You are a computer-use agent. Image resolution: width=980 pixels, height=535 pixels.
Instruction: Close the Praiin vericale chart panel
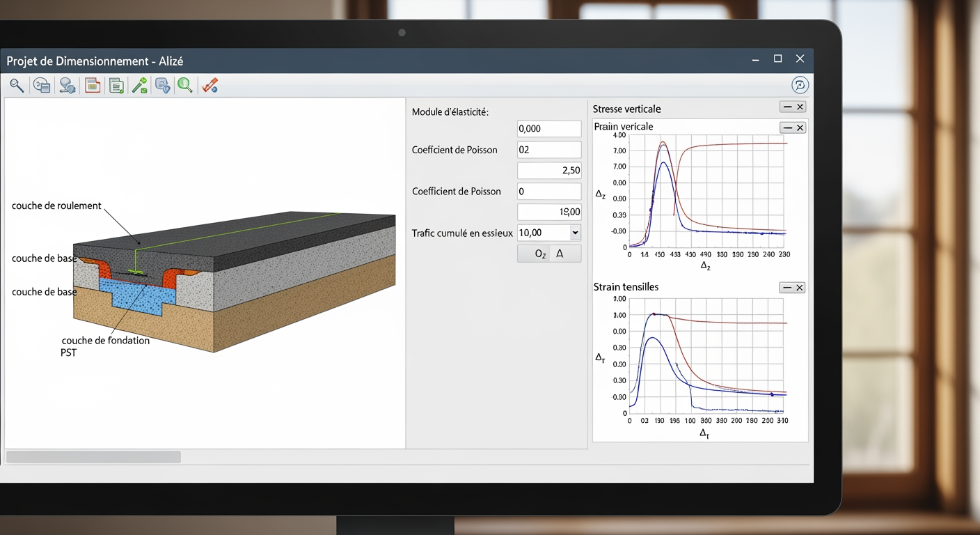tap(800, 127)
